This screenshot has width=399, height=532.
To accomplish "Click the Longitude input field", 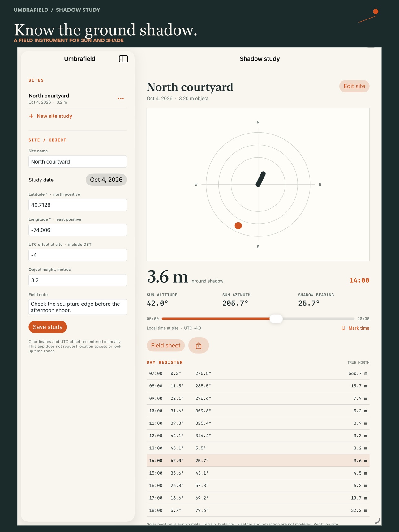I will 78,230.
